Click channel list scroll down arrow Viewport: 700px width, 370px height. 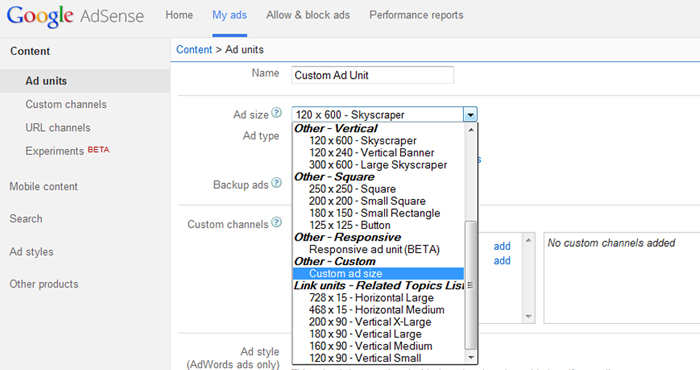pyautogui.click(x=529, y=316)
